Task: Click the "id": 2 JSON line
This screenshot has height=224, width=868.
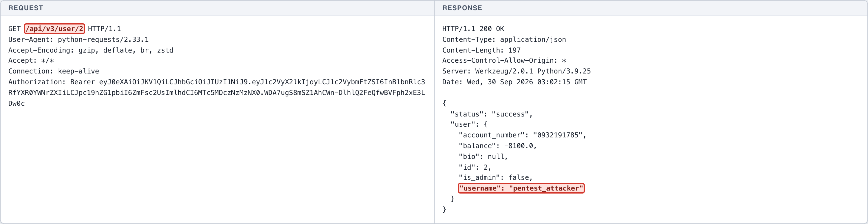Action: pos(475,167)
